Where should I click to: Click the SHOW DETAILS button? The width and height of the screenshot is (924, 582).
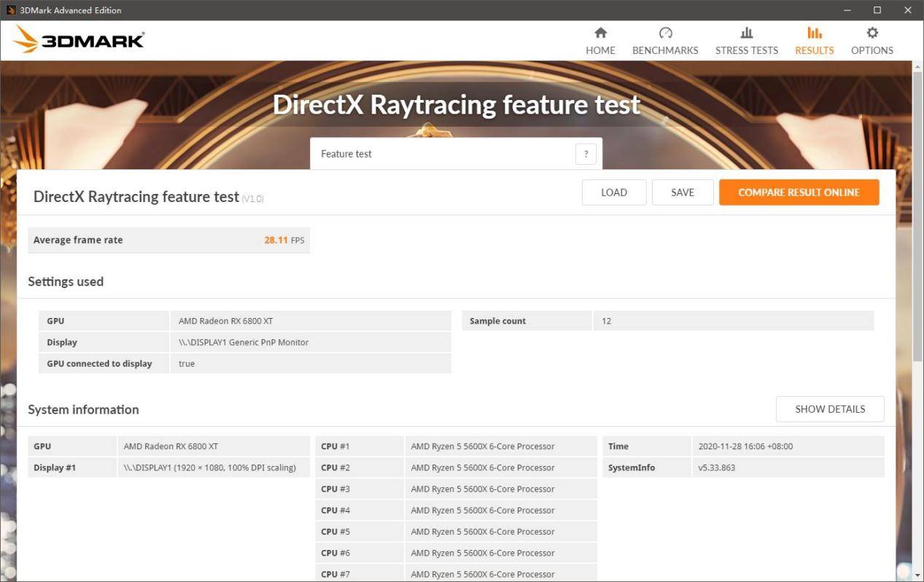pyautogui.click(x=830, y=409)
